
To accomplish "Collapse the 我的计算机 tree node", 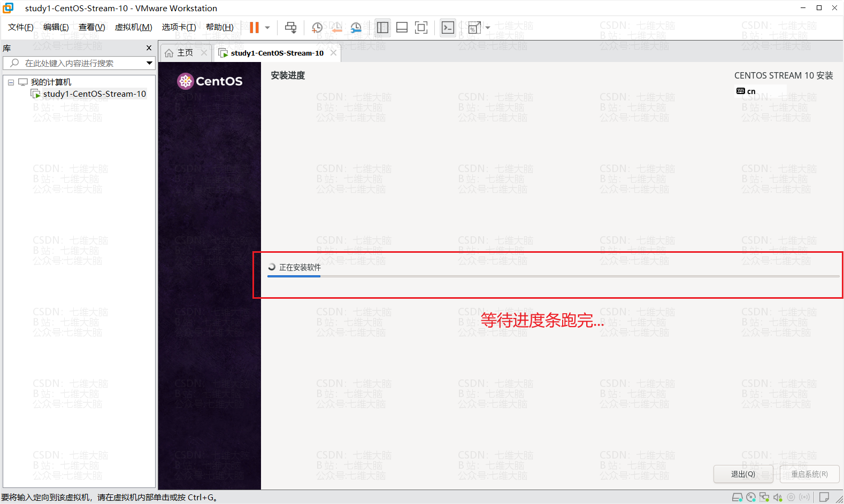I will [x=11, y=82].
